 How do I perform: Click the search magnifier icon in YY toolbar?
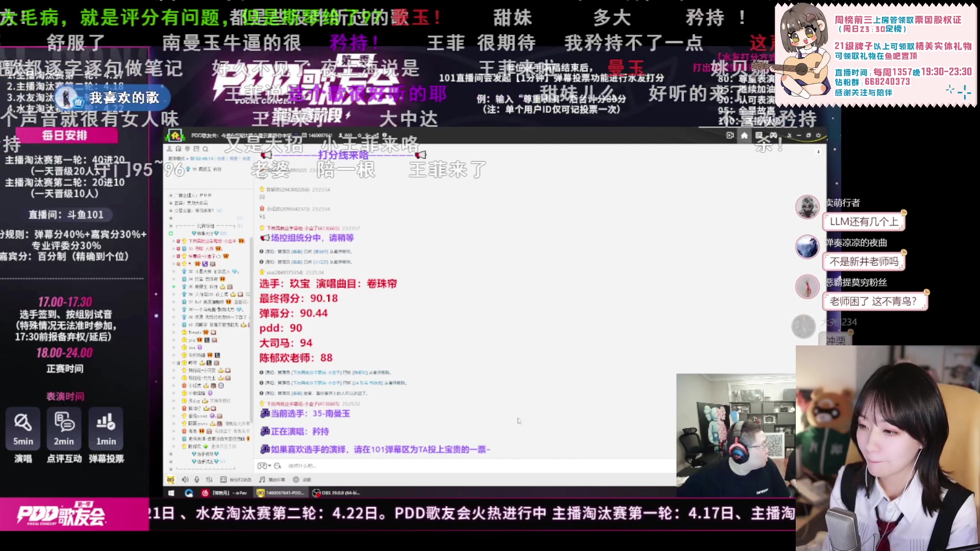coord(205,149)
